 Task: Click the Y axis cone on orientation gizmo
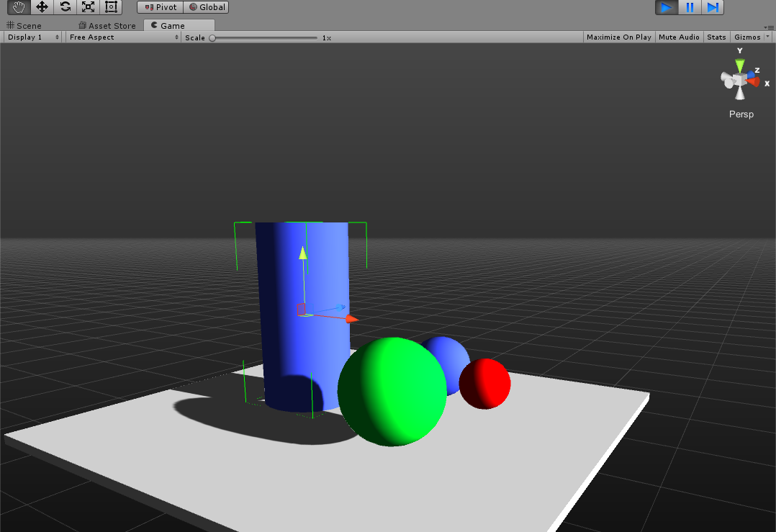pos(740,66)
